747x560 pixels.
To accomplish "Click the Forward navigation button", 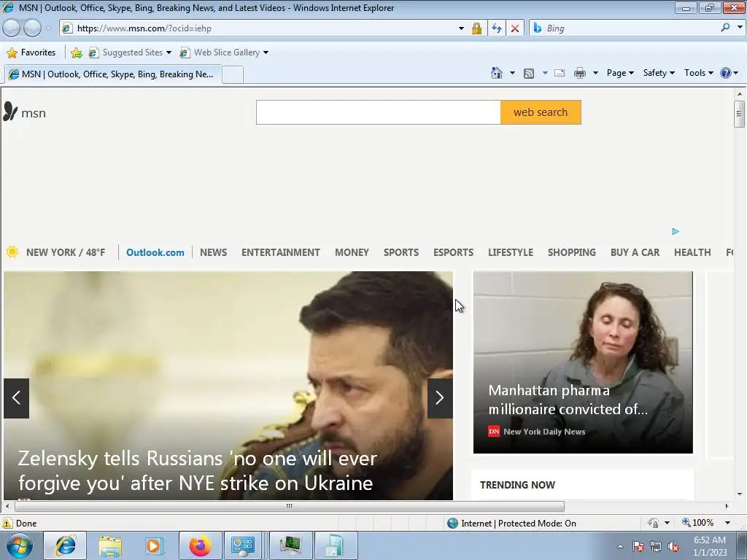I will tap(32, 28).
